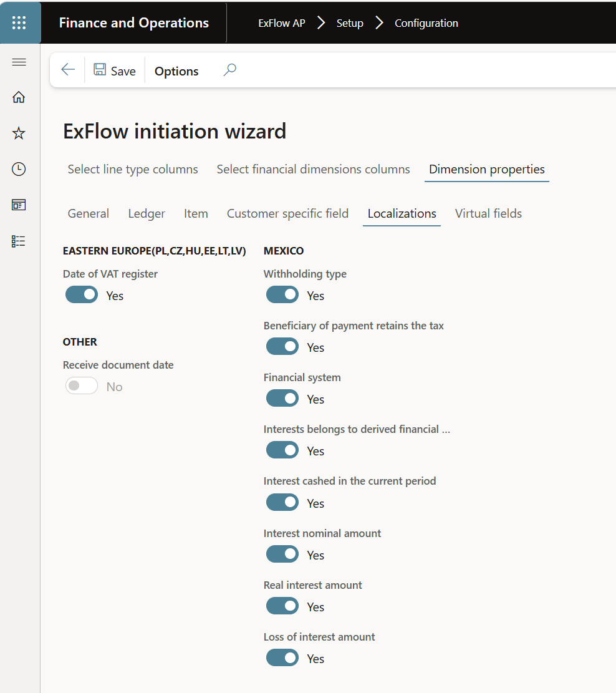Image resolution: width=616 pixels, height=693 pixels.
Task: Open Customer specific field sub-tab
Action: click(x=287, y=213)
